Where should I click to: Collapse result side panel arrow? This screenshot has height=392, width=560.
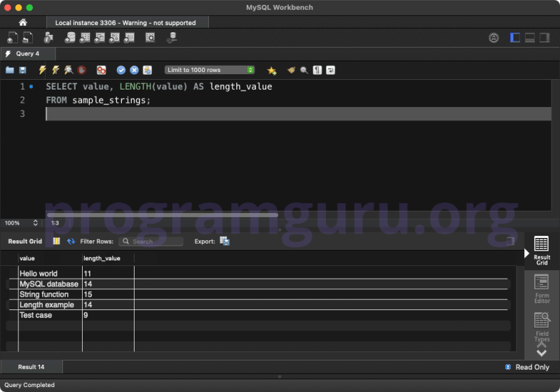526,253
